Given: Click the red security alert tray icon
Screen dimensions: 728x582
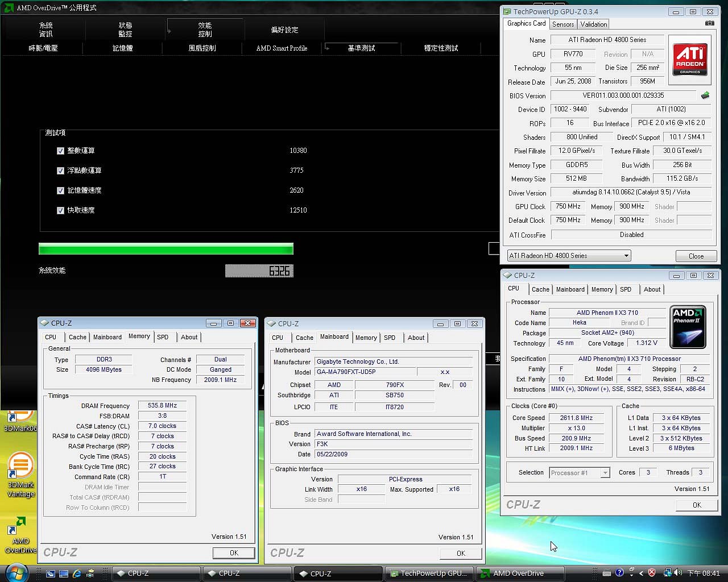Looking at the screenshot, I should 652,573.
